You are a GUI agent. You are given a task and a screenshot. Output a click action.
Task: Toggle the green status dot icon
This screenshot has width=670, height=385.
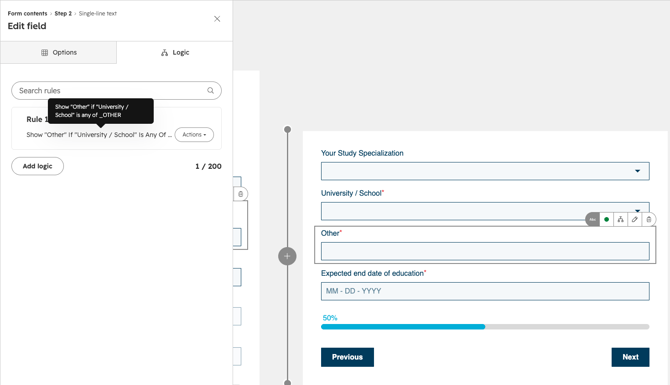click(x=606, y=220)
